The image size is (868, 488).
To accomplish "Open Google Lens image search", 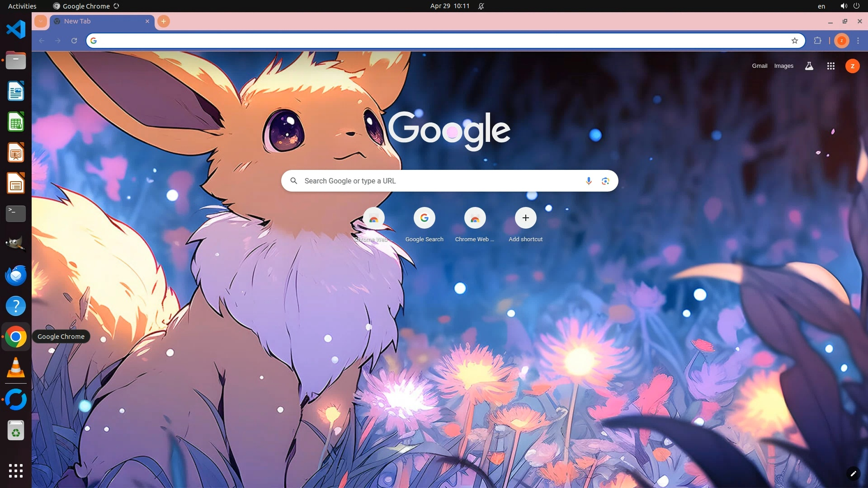I will coord(605,181).
